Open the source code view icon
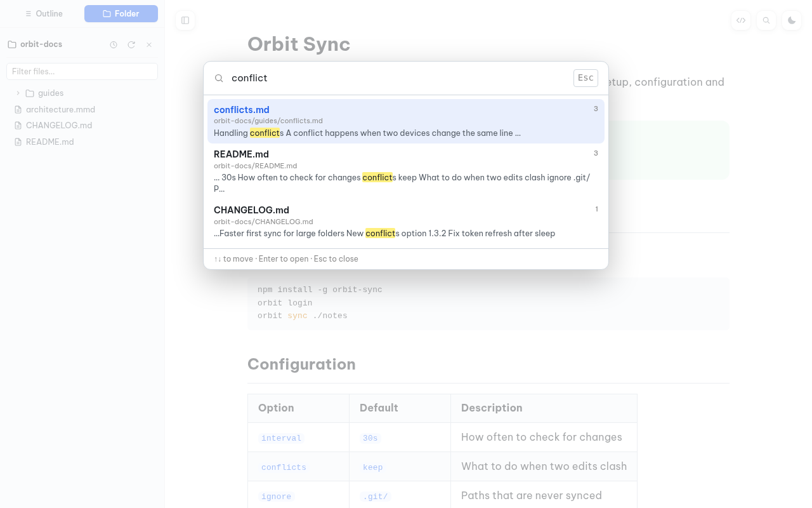 pyautogui.click(x=741, y=20)
